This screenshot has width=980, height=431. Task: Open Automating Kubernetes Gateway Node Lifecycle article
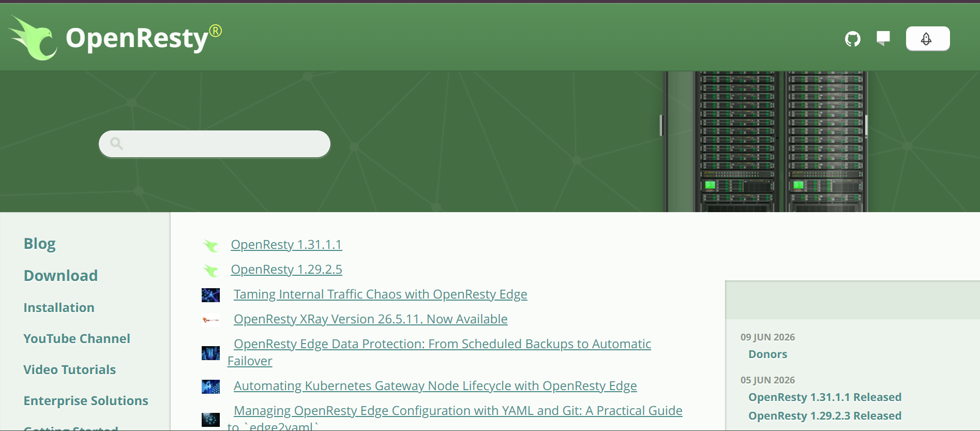click(x=435, y=385)
